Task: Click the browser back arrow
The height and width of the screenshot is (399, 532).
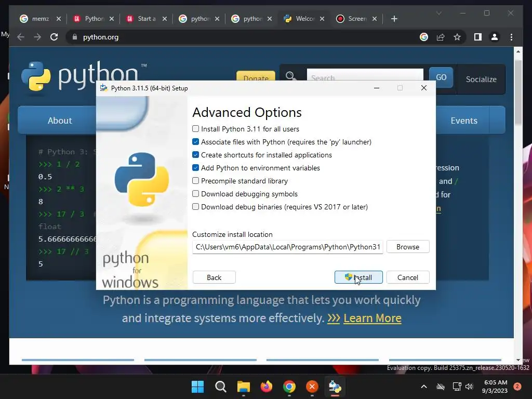Action: coord(21,37)
